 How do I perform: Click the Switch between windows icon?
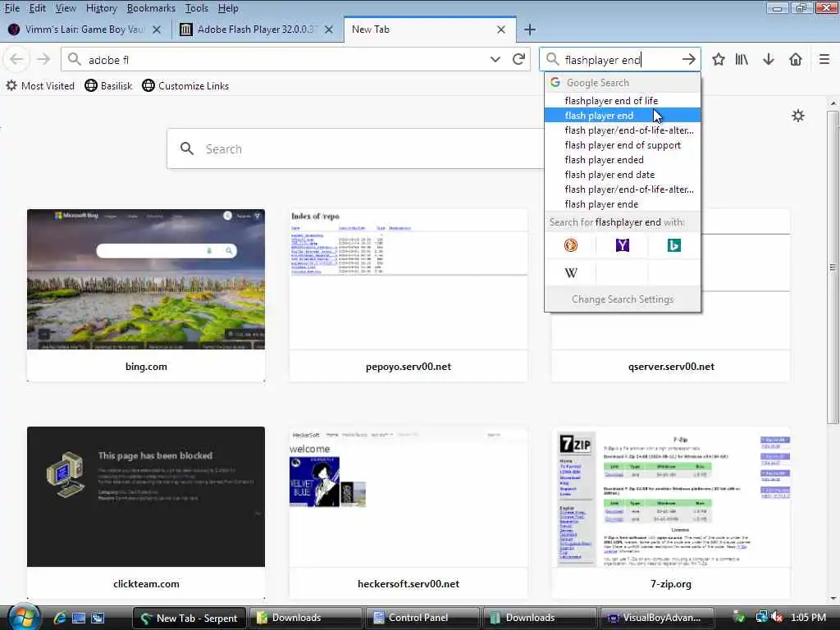pos(98,618)
